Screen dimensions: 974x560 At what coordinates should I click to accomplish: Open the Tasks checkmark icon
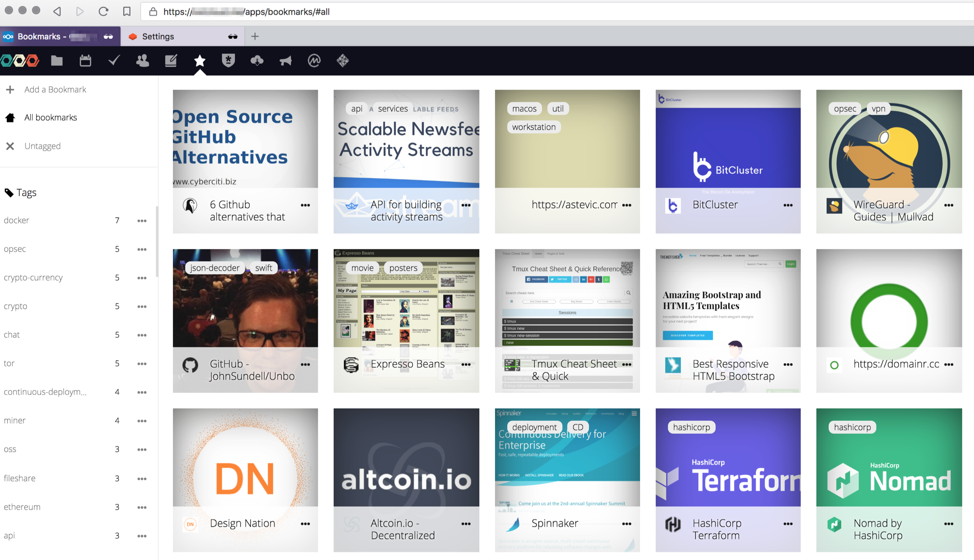pyautogui.click(x=114, y=60)
